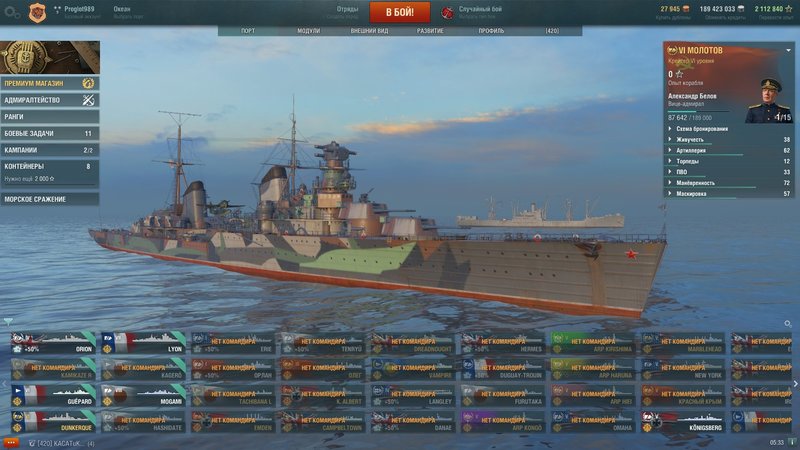This screenshot has width=800, height=450.
Task: Open carousel settings gear above ship list
Action: click(x=788, y=323)
